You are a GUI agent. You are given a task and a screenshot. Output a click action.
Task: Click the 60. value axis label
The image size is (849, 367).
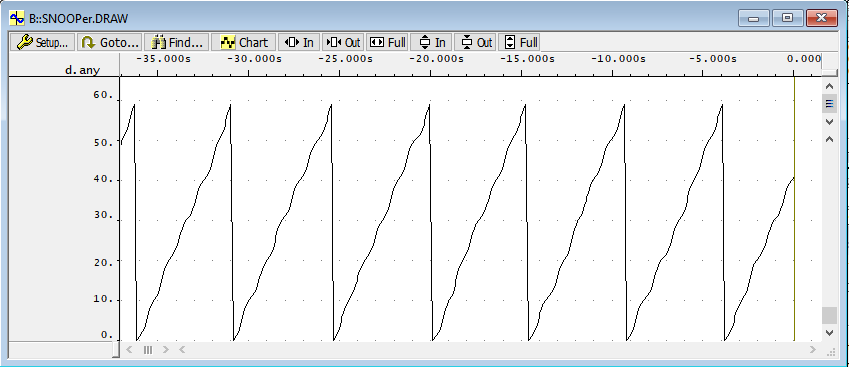pos(103,95)
